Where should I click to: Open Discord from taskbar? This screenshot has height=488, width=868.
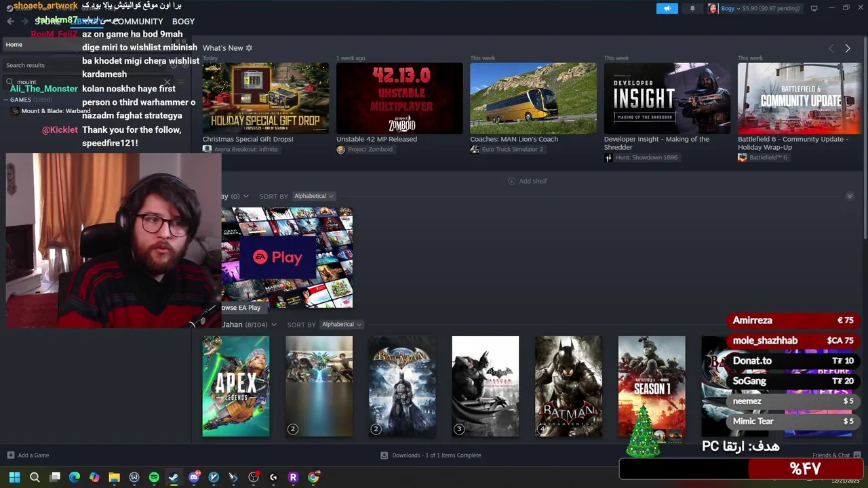coord(194,477)
